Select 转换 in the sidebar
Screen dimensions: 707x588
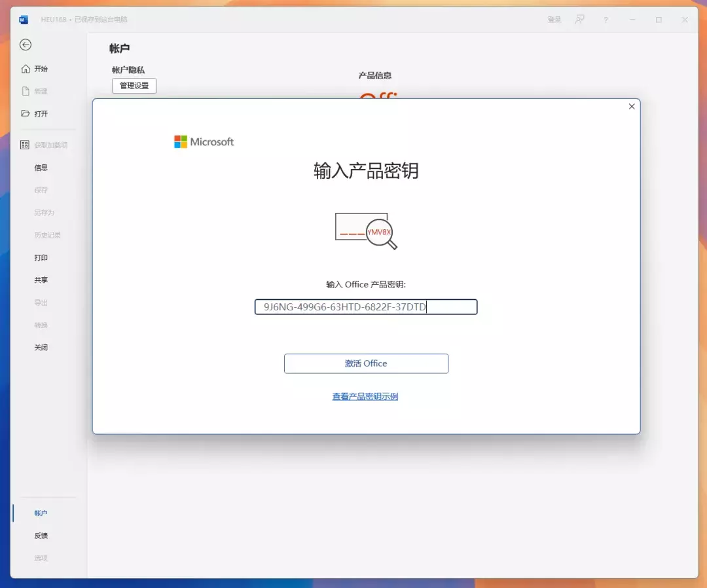point(41,325)
